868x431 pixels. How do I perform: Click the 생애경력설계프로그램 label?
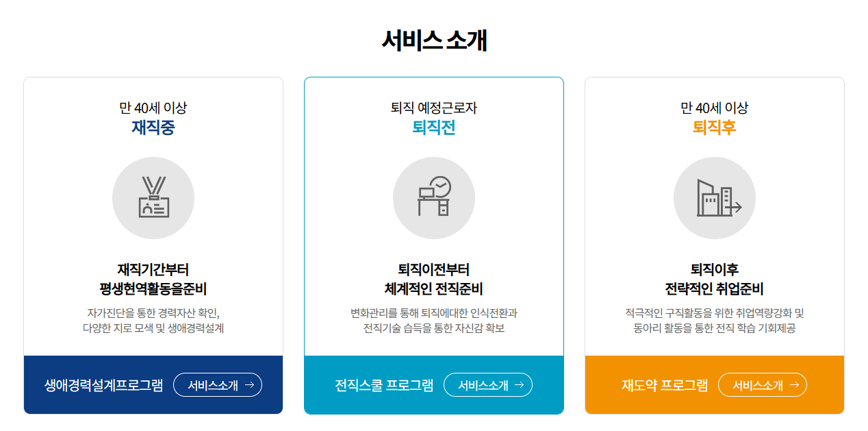click(x=103, y=385)
